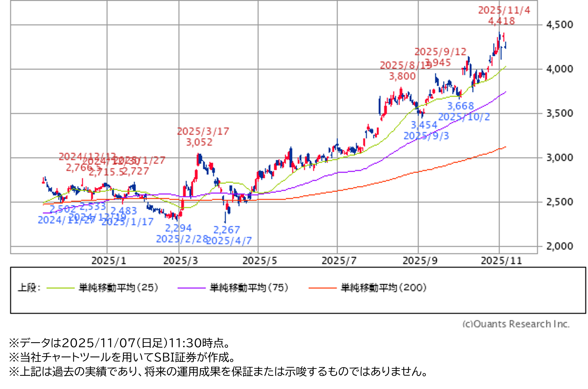
Task: Click the 2025/7 x-axis label
Action: (x=339, y=261)
